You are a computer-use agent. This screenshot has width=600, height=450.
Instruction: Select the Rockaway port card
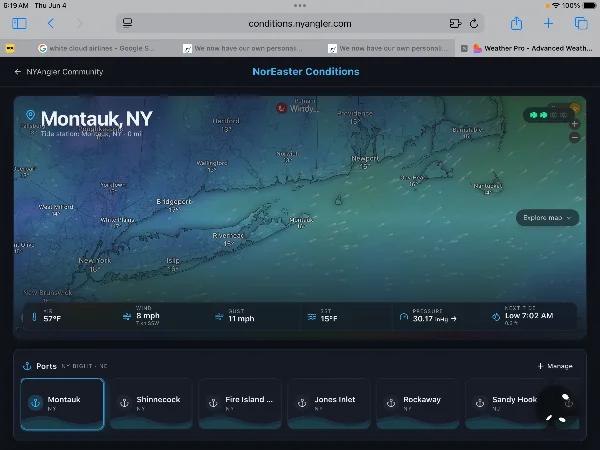point(417,404)
